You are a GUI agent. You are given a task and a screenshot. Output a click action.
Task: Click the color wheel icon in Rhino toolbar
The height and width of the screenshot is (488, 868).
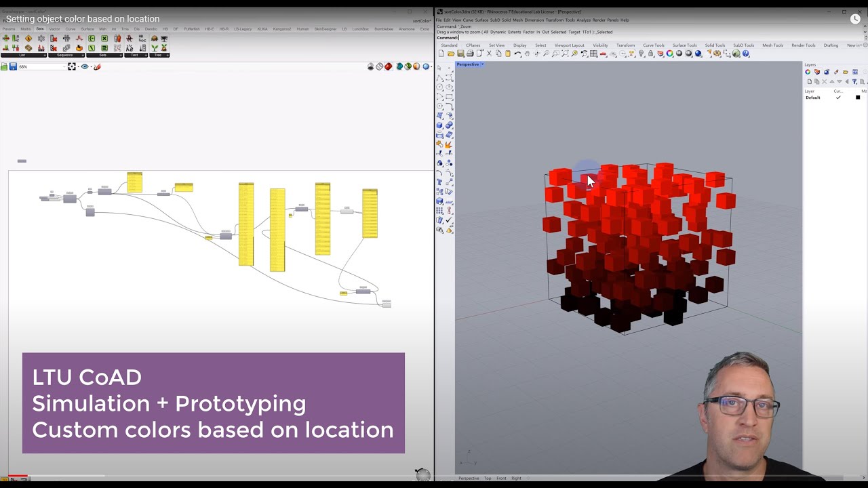tap(670, 54)
